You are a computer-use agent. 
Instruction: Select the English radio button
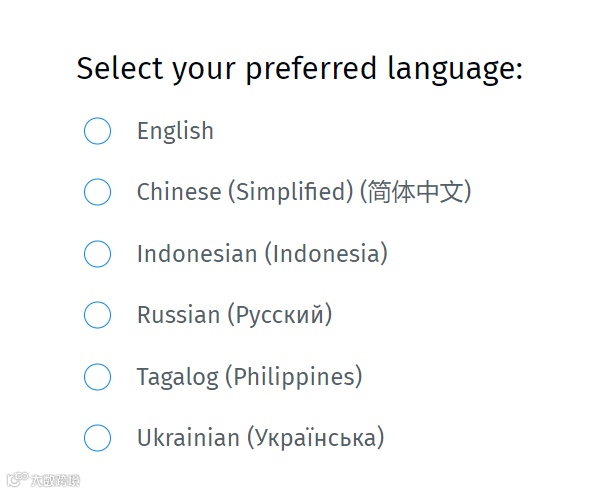pos(97,131)
